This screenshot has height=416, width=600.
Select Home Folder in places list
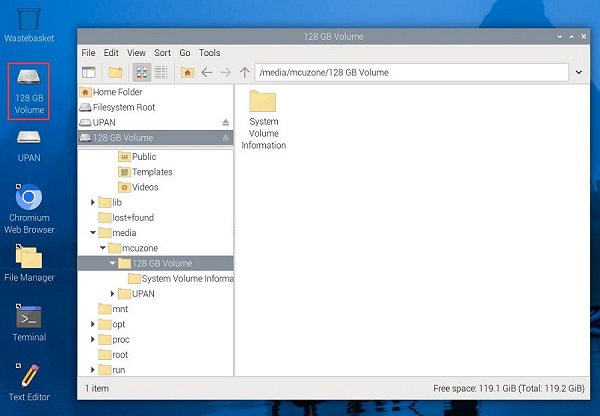tap(155, 92)
